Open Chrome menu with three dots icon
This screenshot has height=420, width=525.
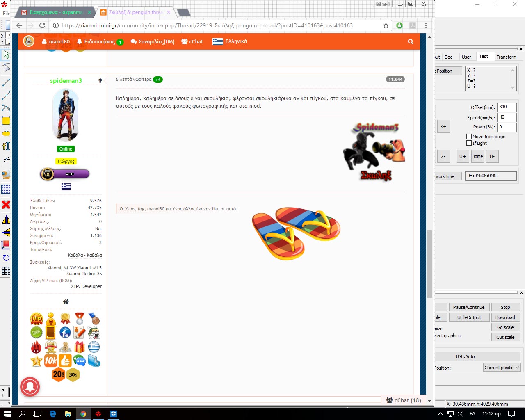(426, 25)
